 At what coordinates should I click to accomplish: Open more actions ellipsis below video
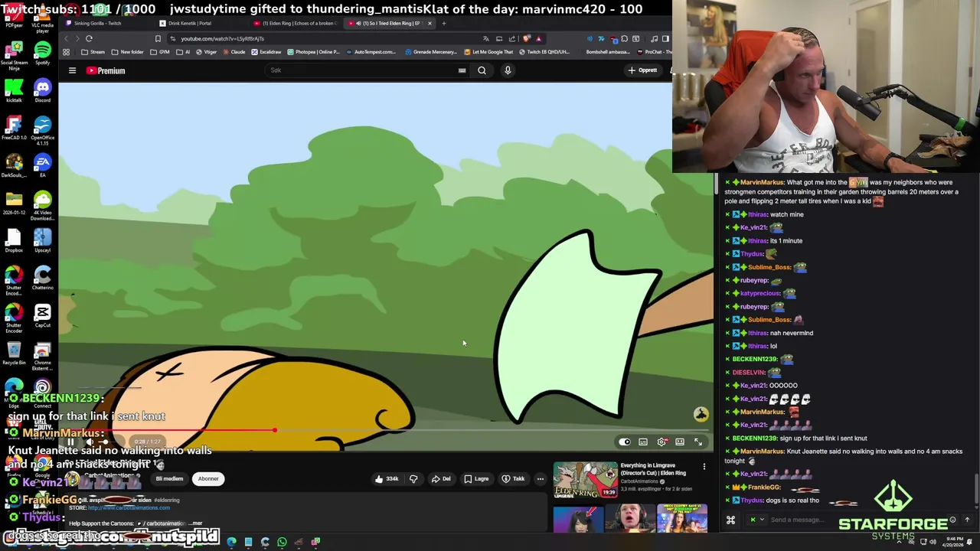[x=541, y=479]
